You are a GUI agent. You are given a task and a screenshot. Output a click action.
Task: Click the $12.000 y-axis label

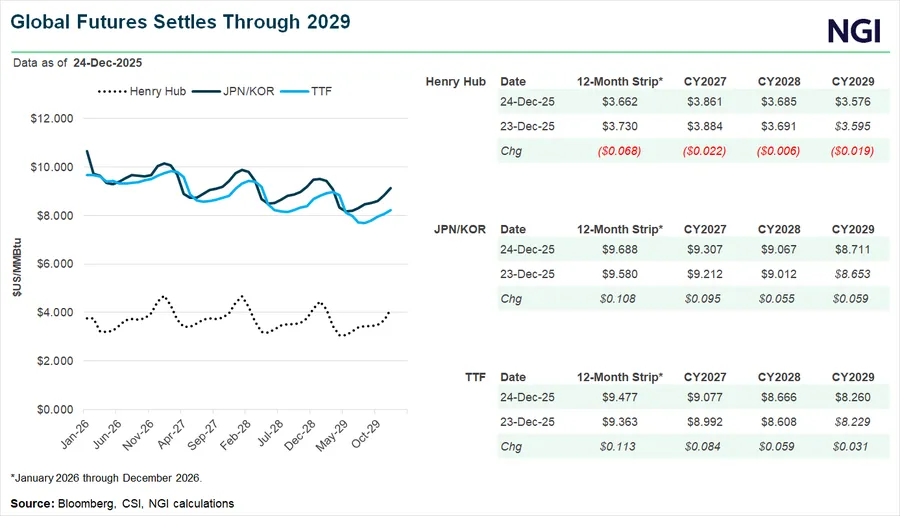tap(53, 118)
